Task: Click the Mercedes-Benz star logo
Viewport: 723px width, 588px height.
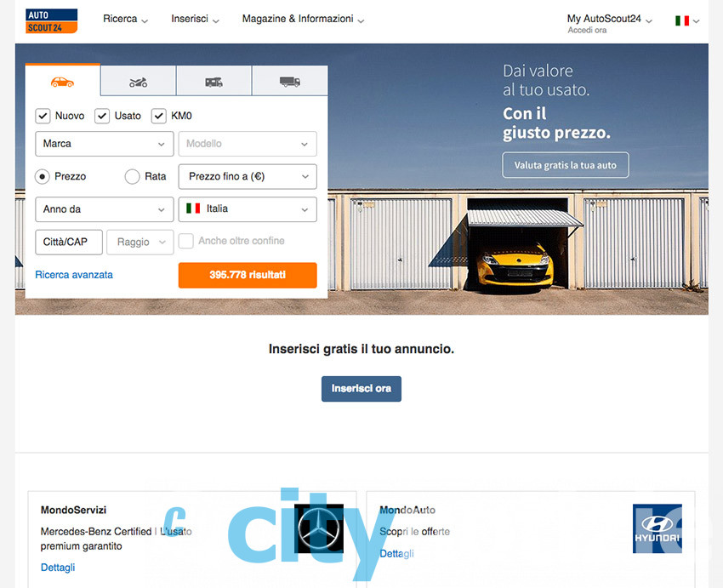Action: [319, 528]
